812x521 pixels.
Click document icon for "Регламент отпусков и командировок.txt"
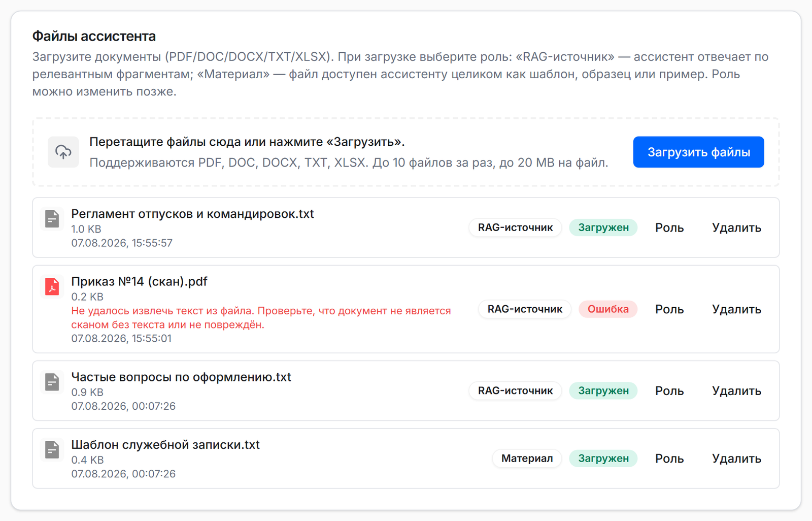tap(52, 219)
